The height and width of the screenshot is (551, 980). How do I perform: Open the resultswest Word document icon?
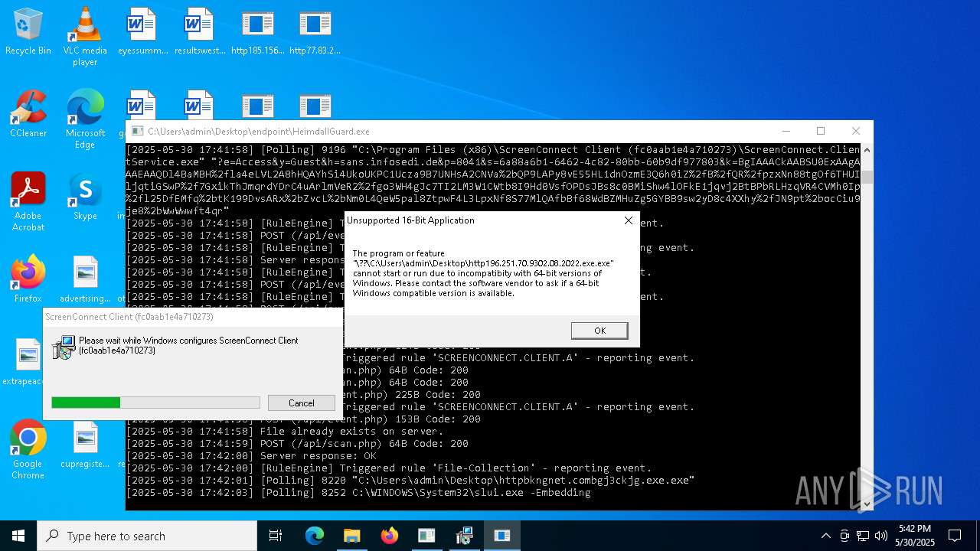point(200,31)
